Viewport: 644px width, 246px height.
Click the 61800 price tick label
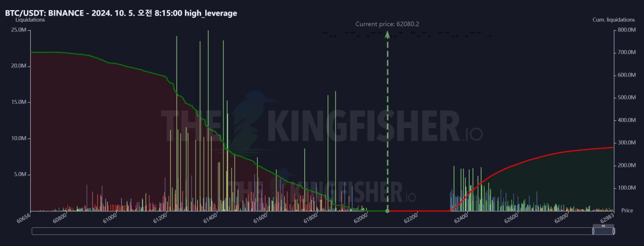310,218
